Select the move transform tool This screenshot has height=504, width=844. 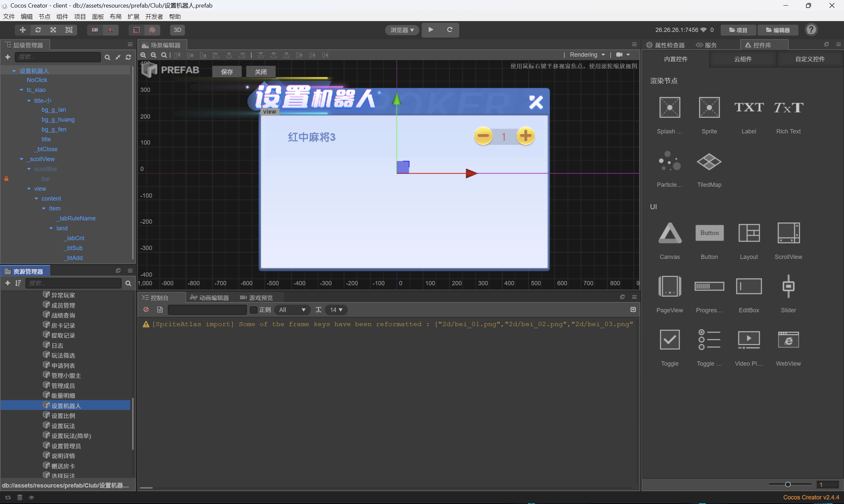(22, 30)
